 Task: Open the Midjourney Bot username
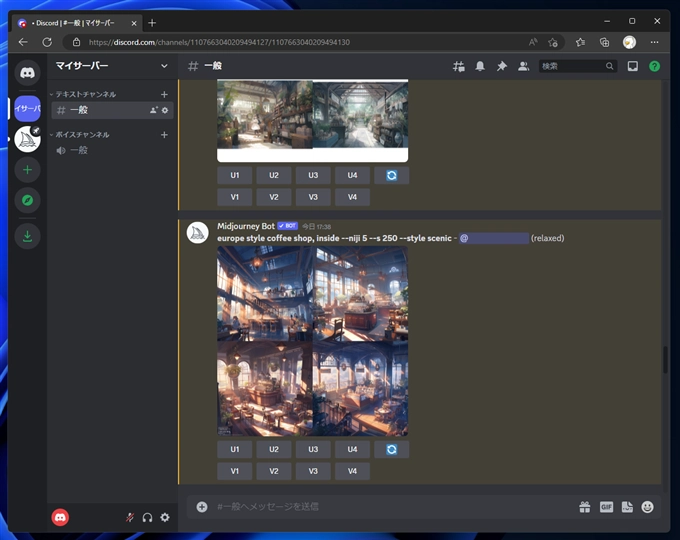pyautogui.click(x=246, y=226)
